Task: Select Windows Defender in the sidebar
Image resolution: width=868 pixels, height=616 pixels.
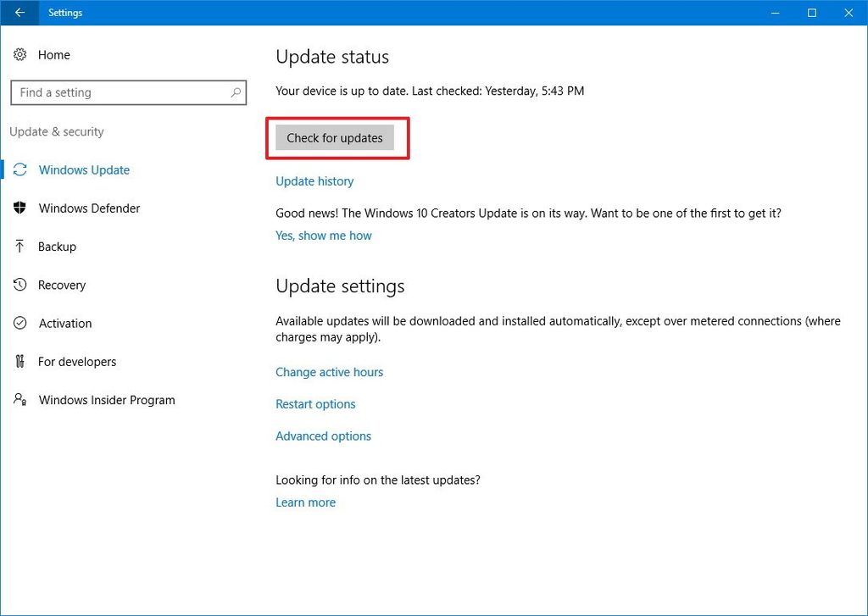Action: point(89,208)
